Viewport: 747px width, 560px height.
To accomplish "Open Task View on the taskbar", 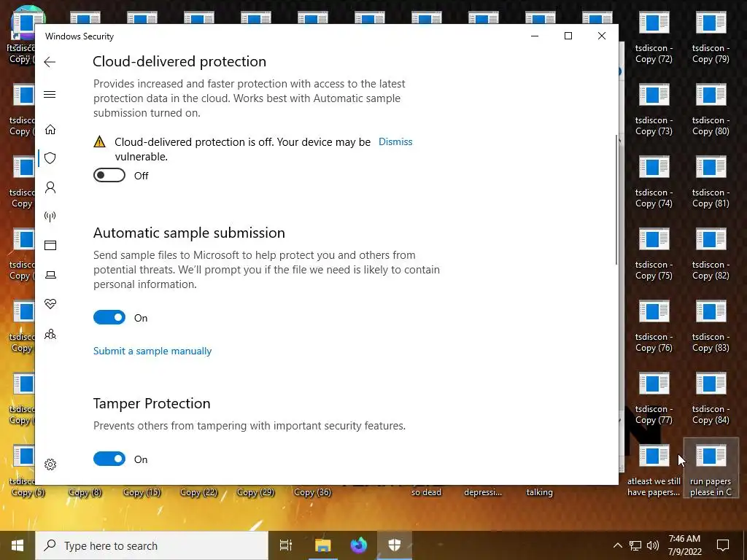I will (x=285, y=545).
